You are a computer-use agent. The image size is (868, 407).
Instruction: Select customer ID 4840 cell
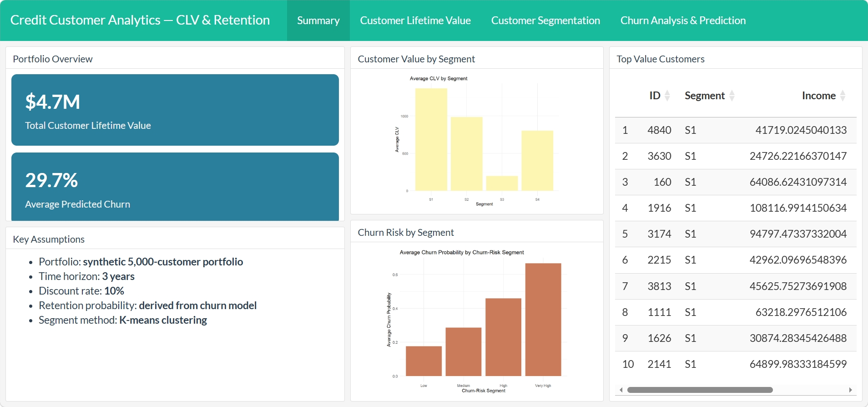[659, 130]
